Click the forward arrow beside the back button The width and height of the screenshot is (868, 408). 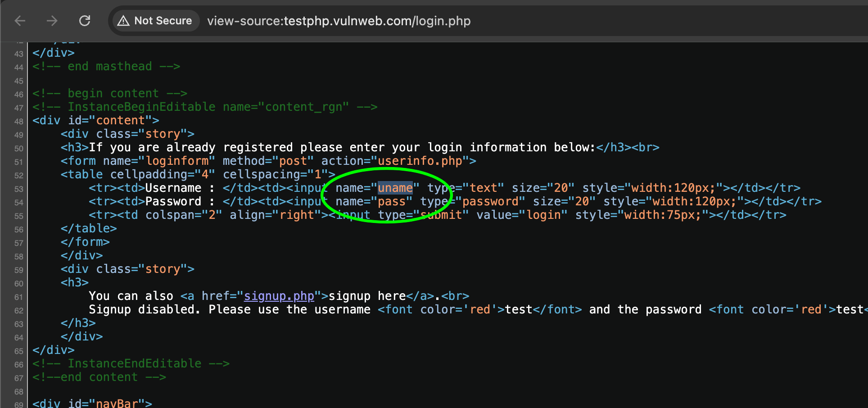(x=52, y=21)
